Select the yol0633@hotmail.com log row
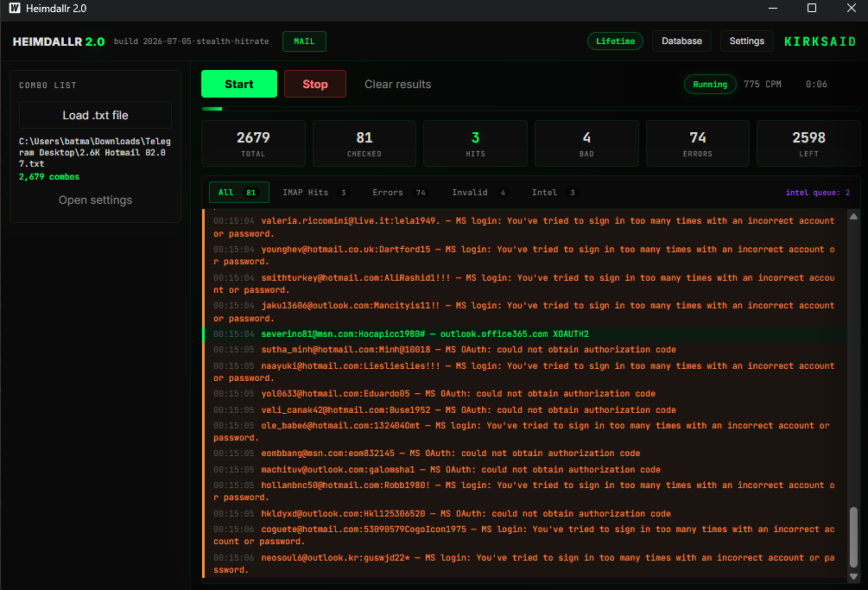The height and width of the screenshot is (590, 868). point(525,394)
